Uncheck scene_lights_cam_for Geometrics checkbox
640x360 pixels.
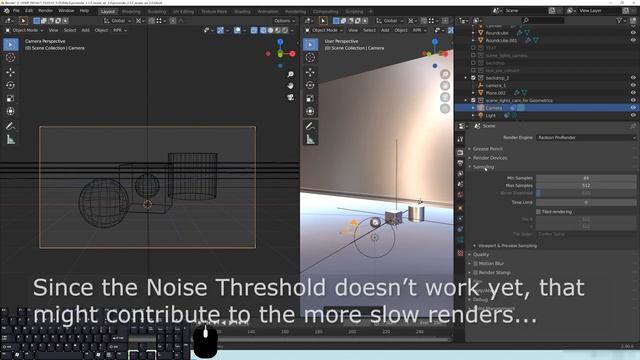473,100
